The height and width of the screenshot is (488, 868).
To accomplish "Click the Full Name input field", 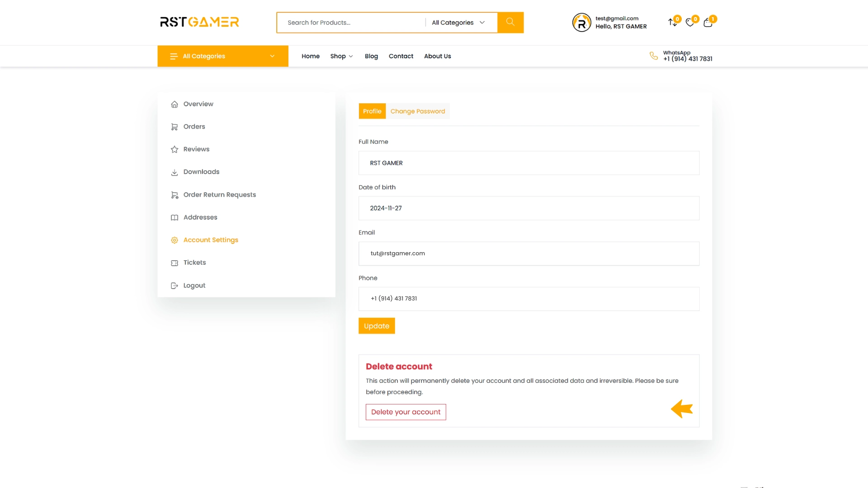I will (529, 163).
